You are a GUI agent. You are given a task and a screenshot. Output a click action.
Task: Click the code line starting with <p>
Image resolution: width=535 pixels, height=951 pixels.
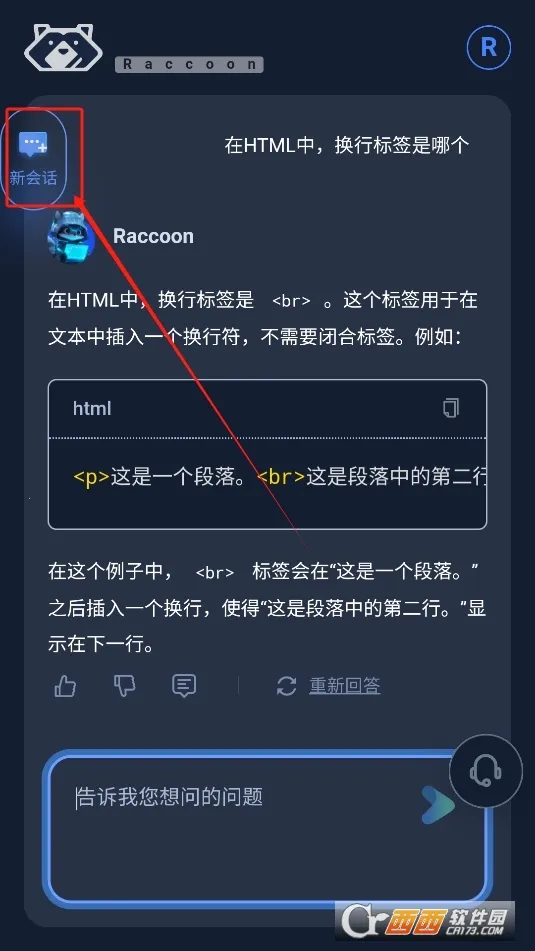point(280,477)
